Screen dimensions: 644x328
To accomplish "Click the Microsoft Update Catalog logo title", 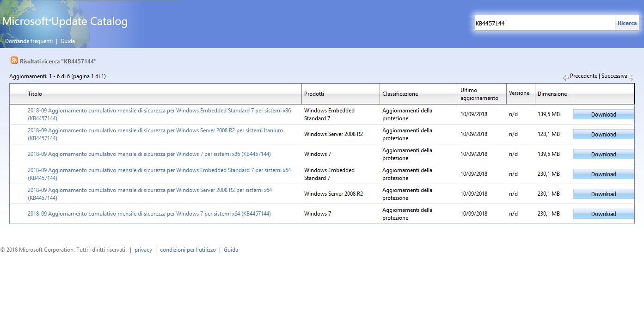I will (x=65, y=21).
